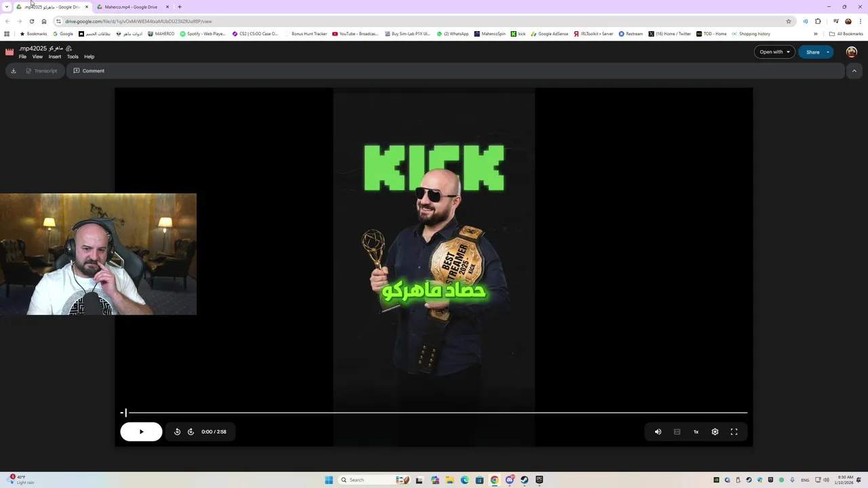Skip the video forward ten seconds
The image size is (868, 488).
pyautogui.click(x=191, y=432)
